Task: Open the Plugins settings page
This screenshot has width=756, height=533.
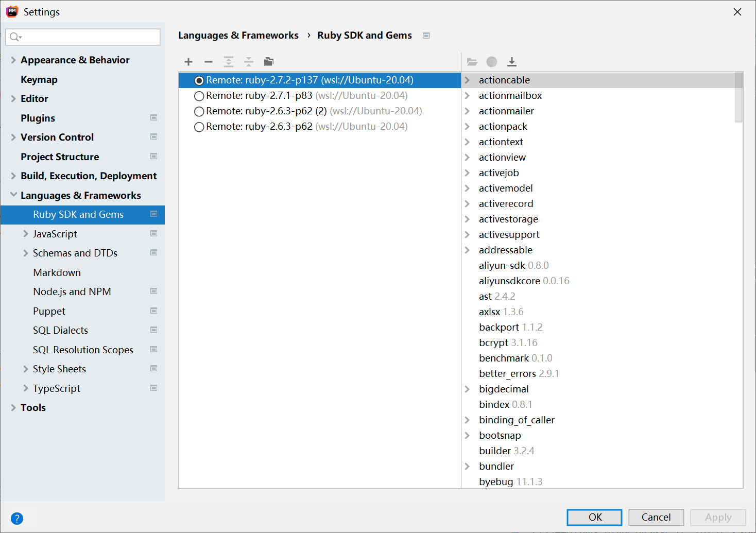Action: click(38, 118)
